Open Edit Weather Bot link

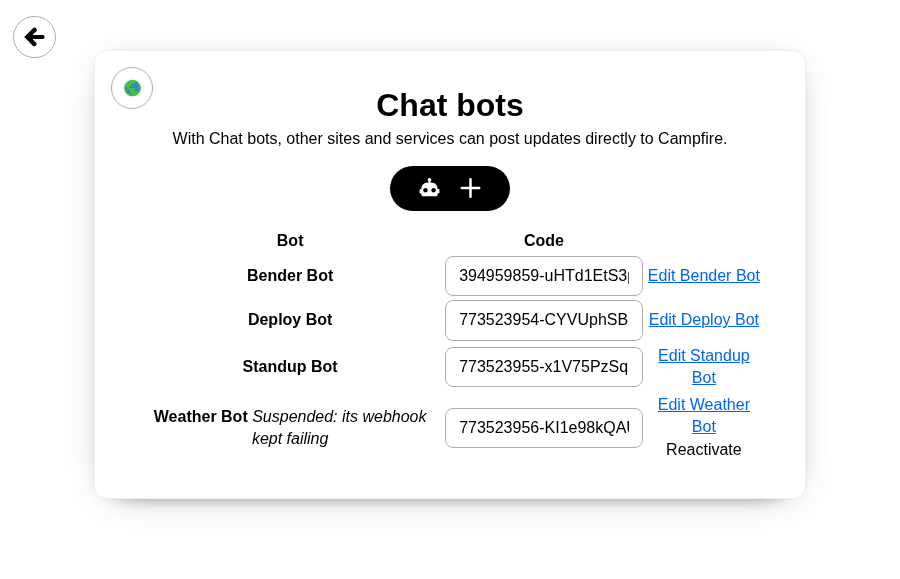(704, 415)
